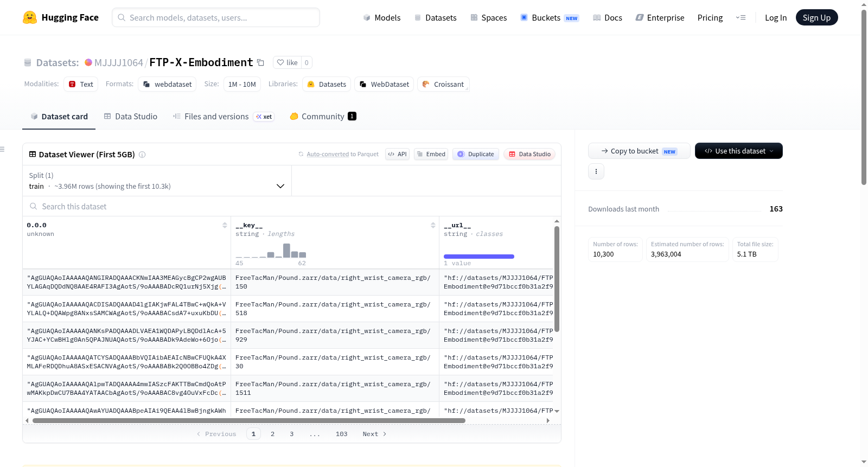Click the row with key value 518
This screenshot has height=467, width=868.
288,309
